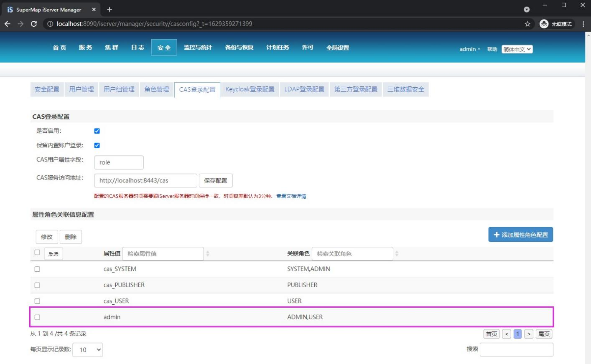The image size is (591, 364).
Task: Open the 监控与统计 menu
Action: pyautogui.click(x=198, y=48)
